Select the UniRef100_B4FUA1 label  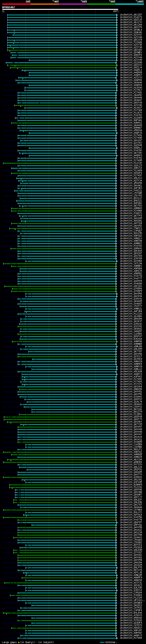[131, 120]
